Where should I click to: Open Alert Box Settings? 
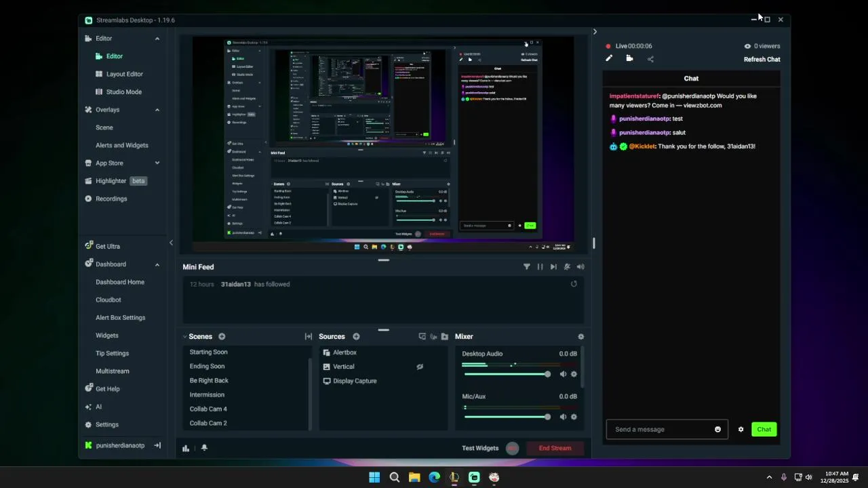coord(121,317)
